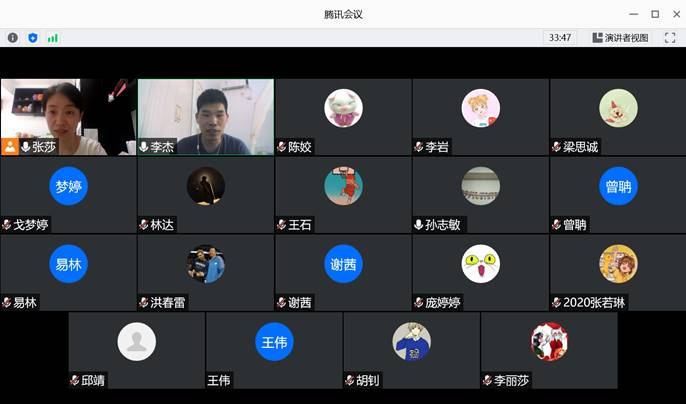This screenshot has width=686, height=404.
Task: Click 李丽莎's muted microphone icon
Action: click(488, 381)
